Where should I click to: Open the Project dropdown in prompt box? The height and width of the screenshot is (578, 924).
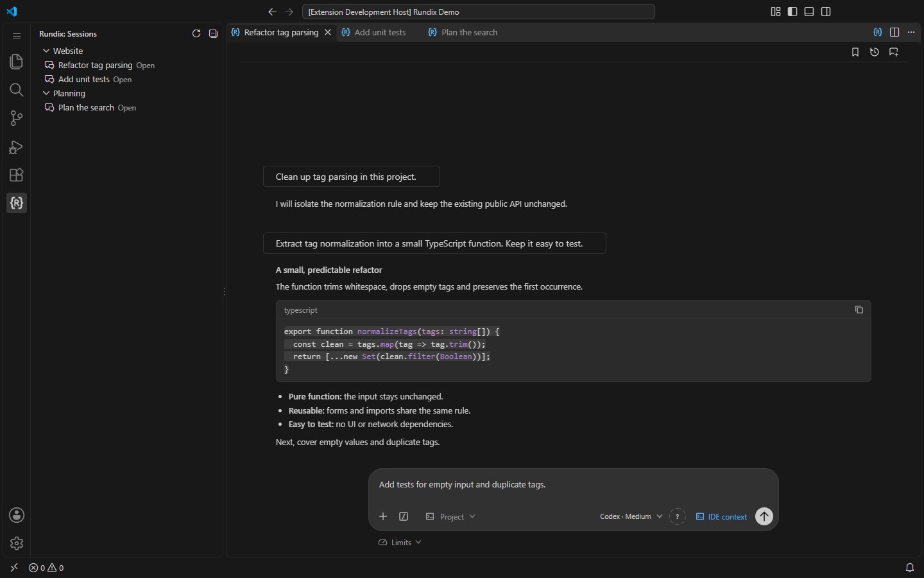point(450,516)
